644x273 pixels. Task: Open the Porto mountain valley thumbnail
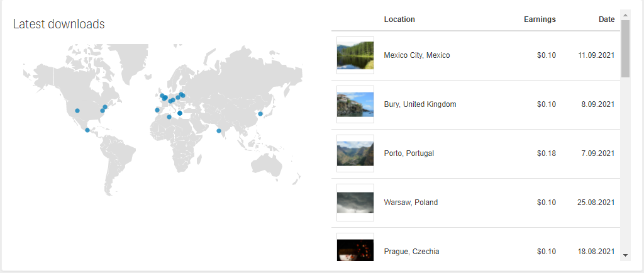tap(355, 153)
